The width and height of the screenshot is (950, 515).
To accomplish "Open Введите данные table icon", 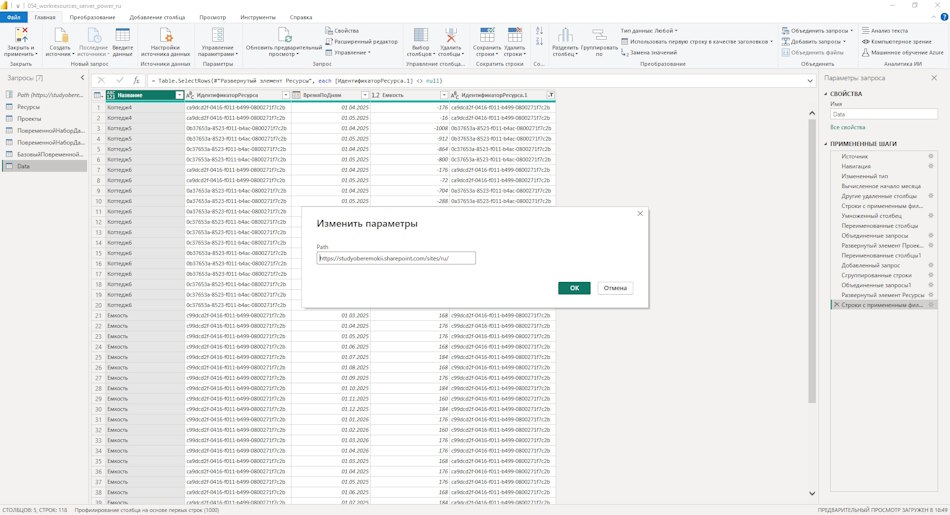I will 122,35.
